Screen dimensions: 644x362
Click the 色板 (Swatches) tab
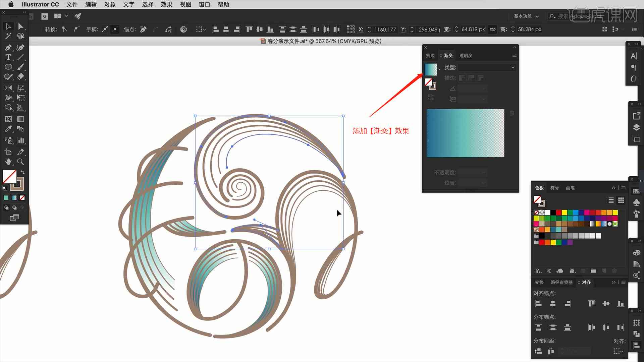click(x=540, y=188)
